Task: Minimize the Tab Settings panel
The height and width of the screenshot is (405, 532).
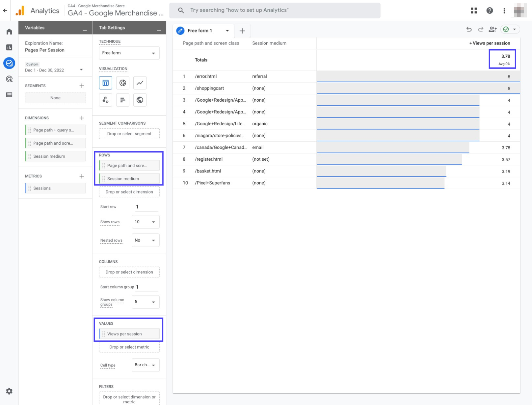Action: [x=159, y=30]
